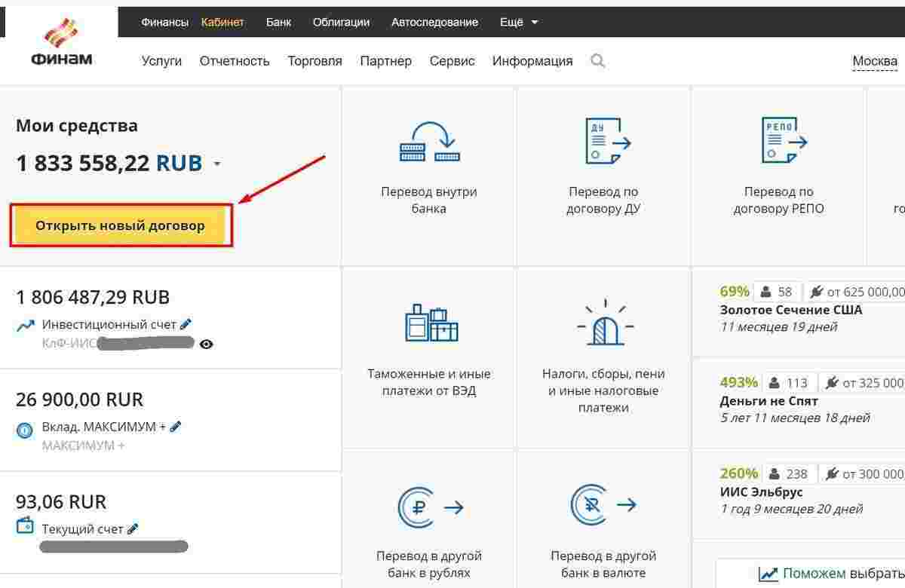The image size is (905, 588).
Task: Open the Москва city selector
Action: point(875,61)
